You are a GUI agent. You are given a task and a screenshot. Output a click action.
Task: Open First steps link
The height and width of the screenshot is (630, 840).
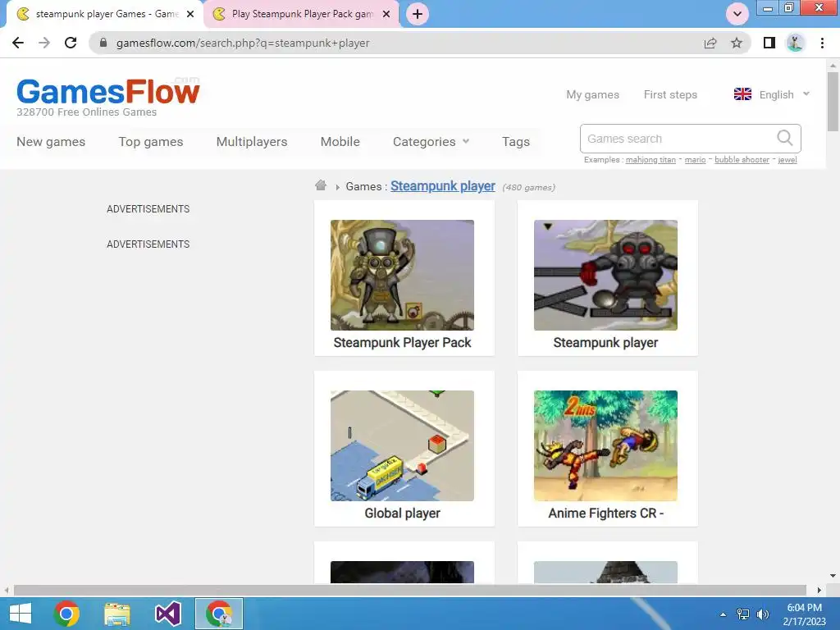(x=670, y=94)
